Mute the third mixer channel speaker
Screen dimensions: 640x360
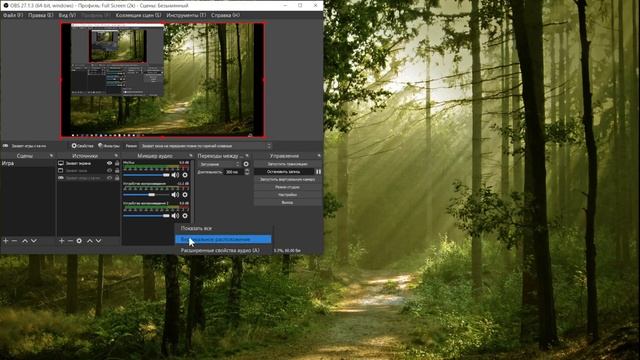pos(175,216)
